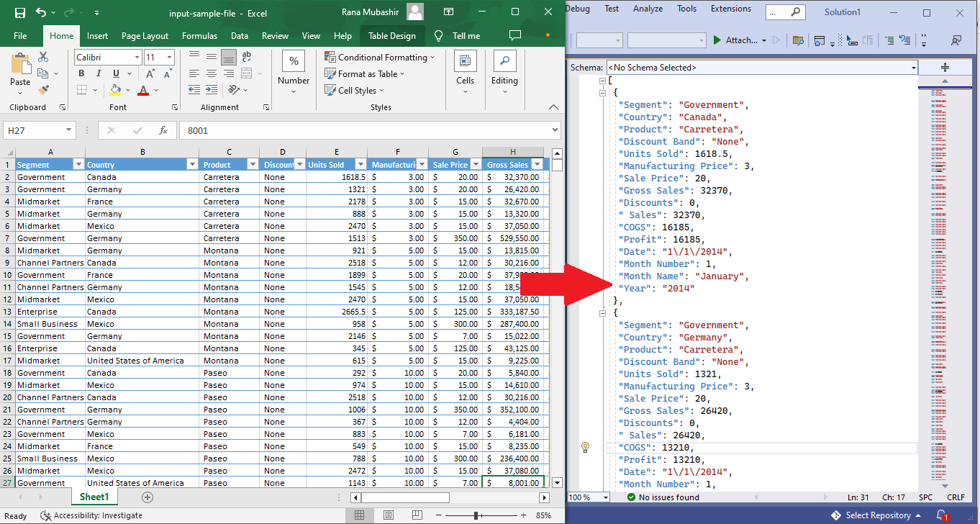
Task: Open the Number format group button
Action: pyautogui.click(x=294, y=72)
